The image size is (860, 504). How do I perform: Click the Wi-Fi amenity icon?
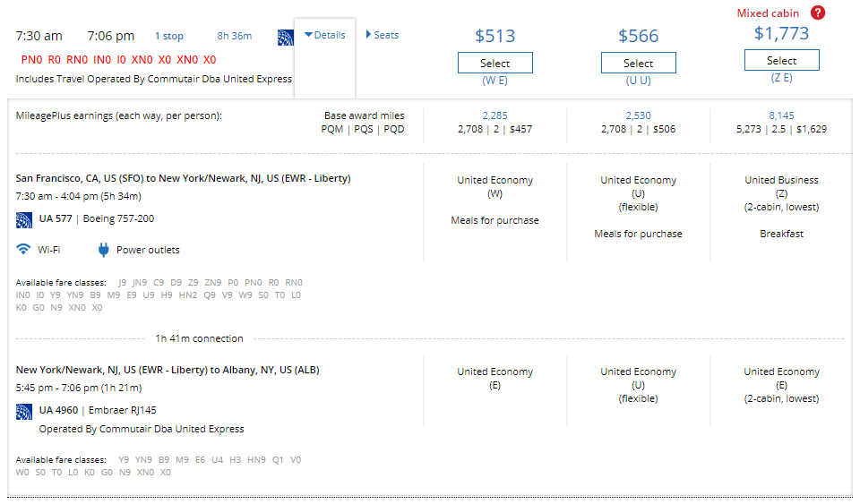(x=23, y=250)
